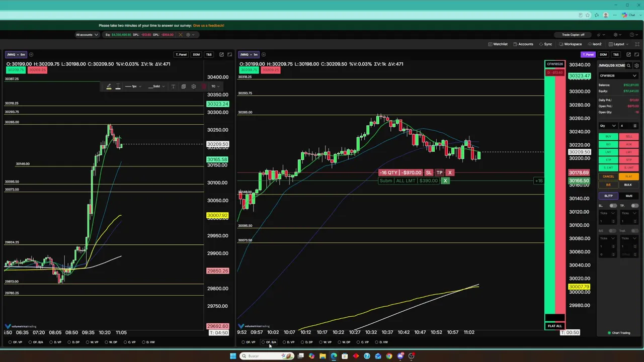Open T. Panel on right chart

[588, 54]
